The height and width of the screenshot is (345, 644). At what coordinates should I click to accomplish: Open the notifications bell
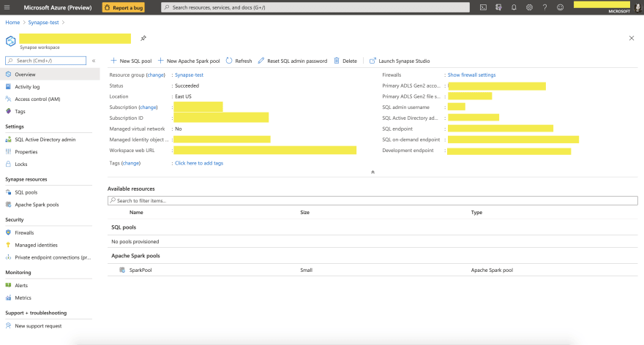tap(514, 7)
